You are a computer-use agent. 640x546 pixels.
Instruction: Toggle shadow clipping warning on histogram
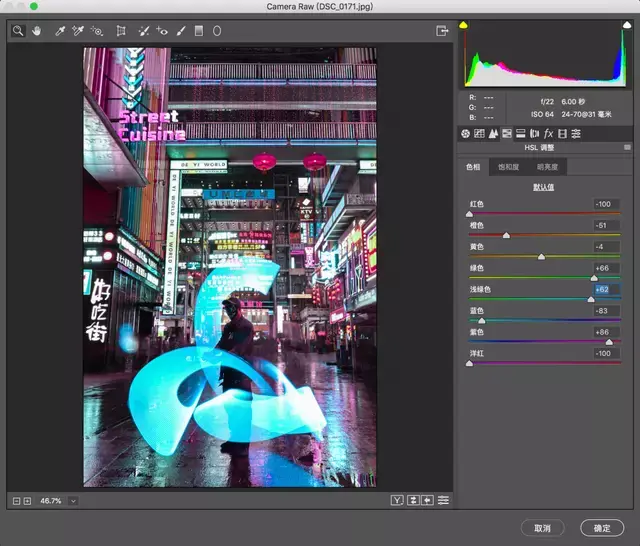click(463, 25)
